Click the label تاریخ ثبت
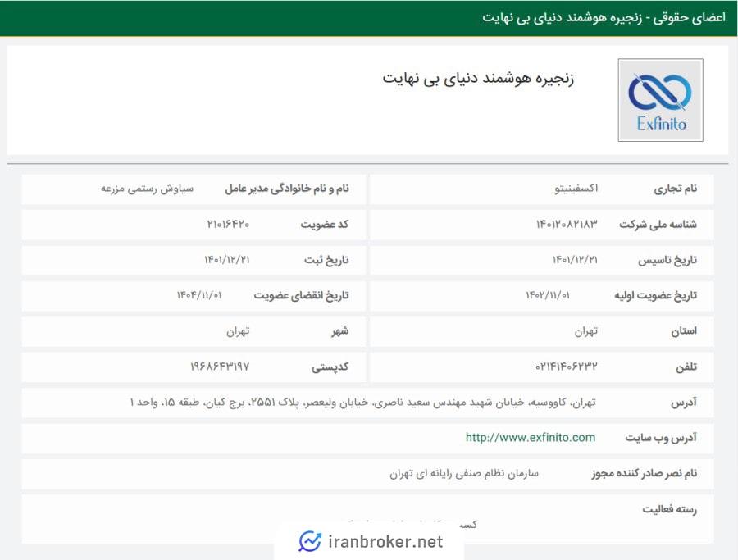738x560 pixels. tap(326, 260)
